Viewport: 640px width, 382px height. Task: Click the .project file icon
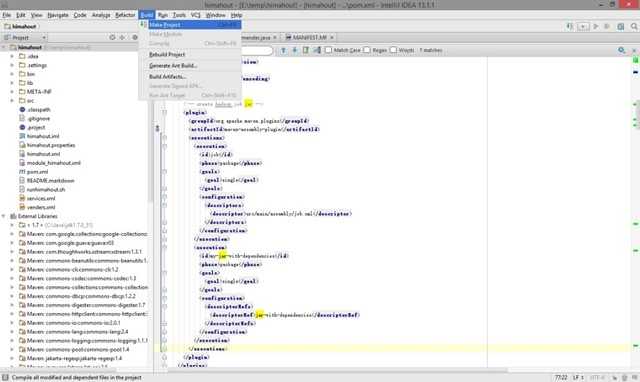coord(22,127)
